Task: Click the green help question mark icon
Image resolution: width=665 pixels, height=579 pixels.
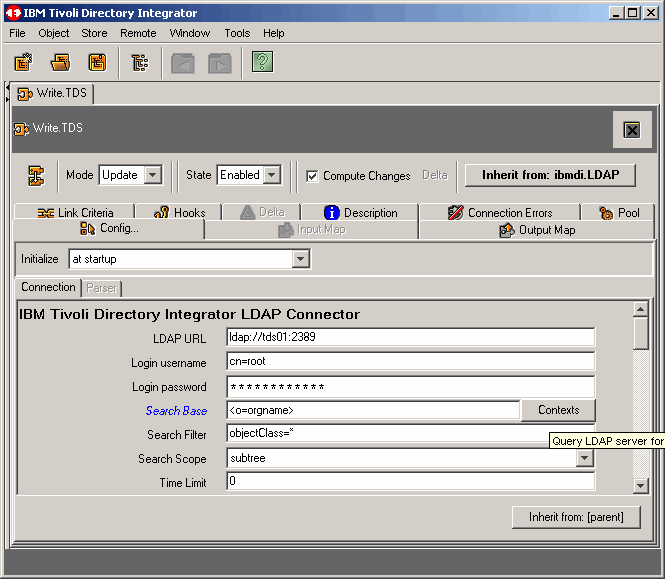Action: (262, 63)
